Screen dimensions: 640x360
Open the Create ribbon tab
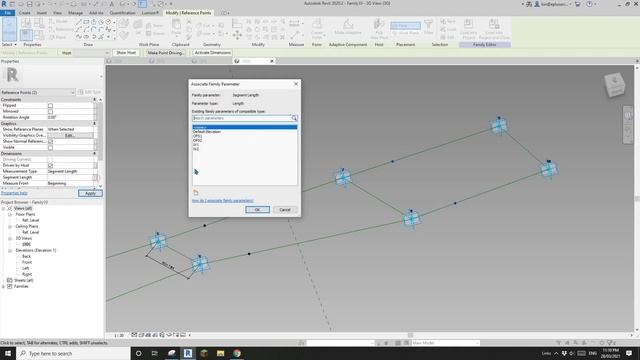click(24, 13)
